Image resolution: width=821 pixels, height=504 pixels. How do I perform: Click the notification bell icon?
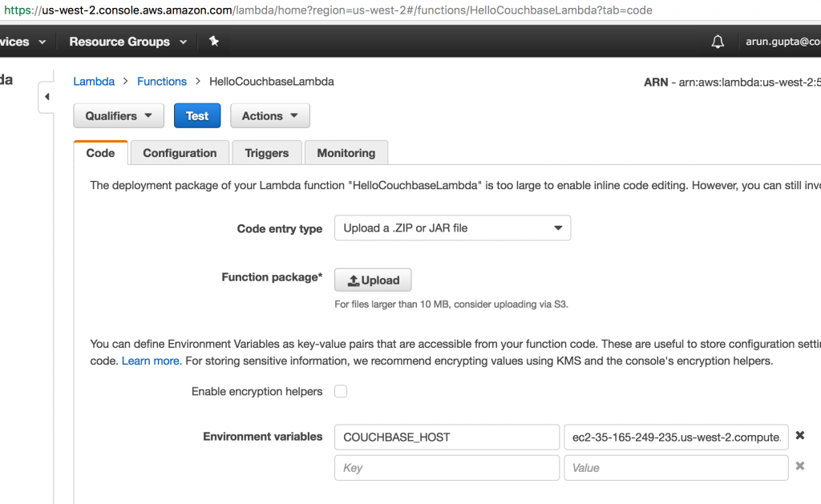pos(718,42)
